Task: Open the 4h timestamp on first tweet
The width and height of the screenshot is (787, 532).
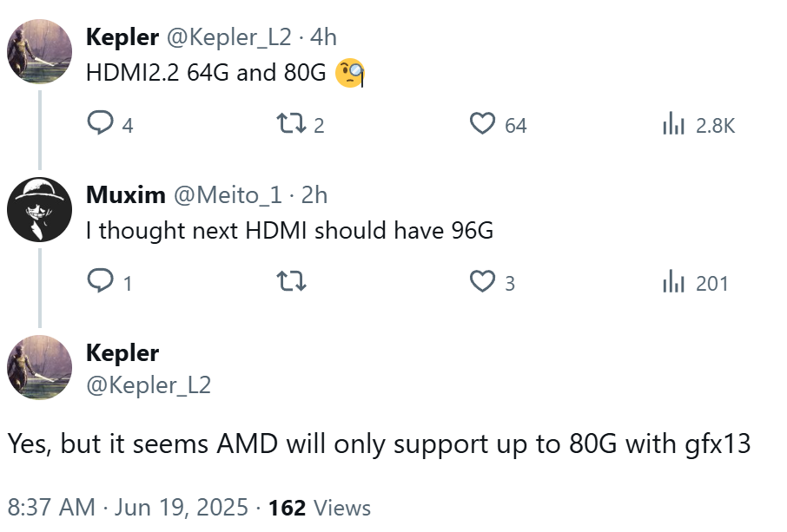Action: point(323,36)
